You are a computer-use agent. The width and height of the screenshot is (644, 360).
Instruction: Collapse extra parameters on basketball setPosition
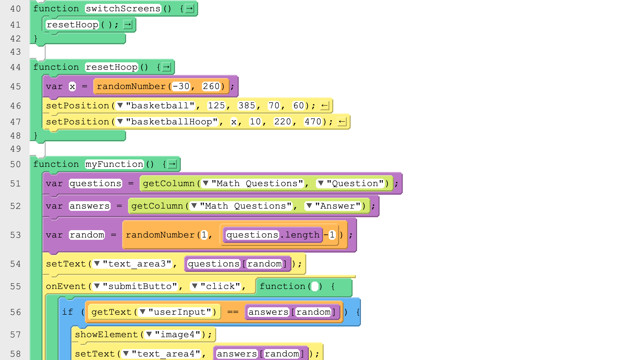click(x=326, y=105)
